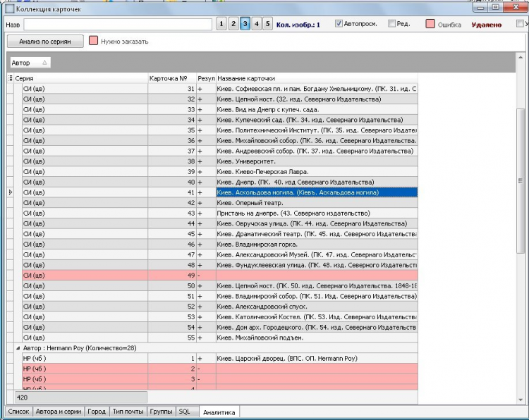Image resolution: width=529 pixels, height=420 pixels.
Task: Select row Киев. Купеческий сад
Action: tap(220, 120)
